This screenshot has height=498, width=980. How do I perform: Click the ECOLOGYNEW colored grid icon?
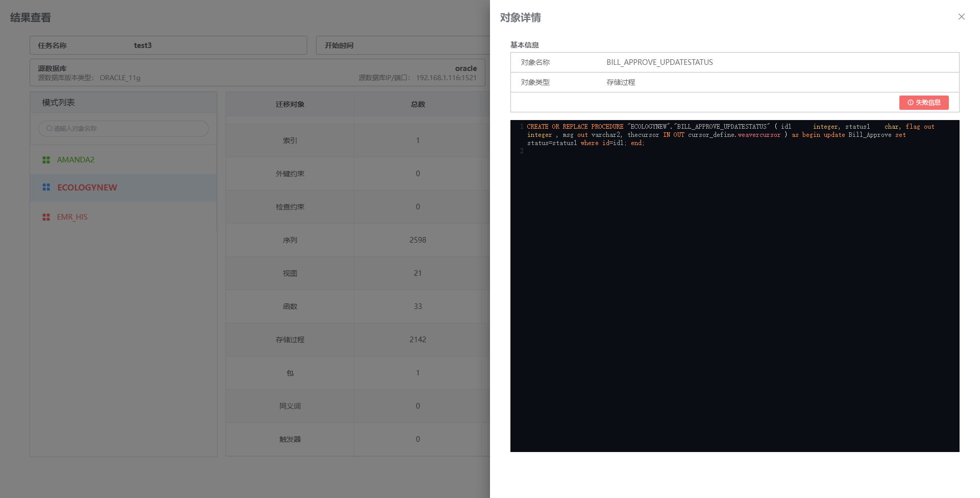tap(45, 187)
